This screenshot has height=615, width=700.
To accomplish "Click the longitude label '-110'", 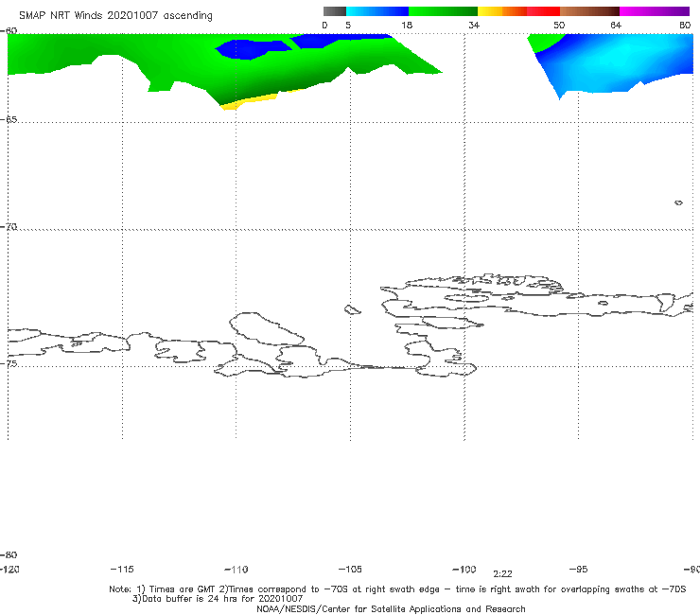I will point(236,570).
